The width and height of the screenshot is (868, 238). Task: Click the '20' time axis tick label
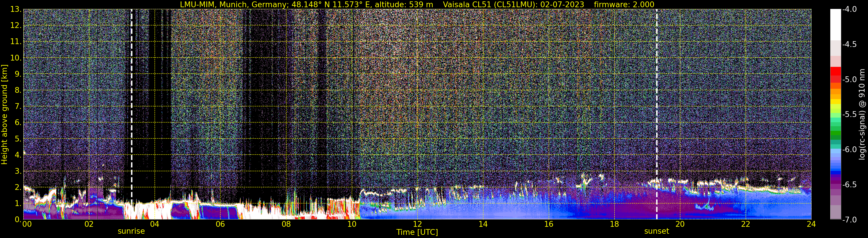tap(680, 224)
